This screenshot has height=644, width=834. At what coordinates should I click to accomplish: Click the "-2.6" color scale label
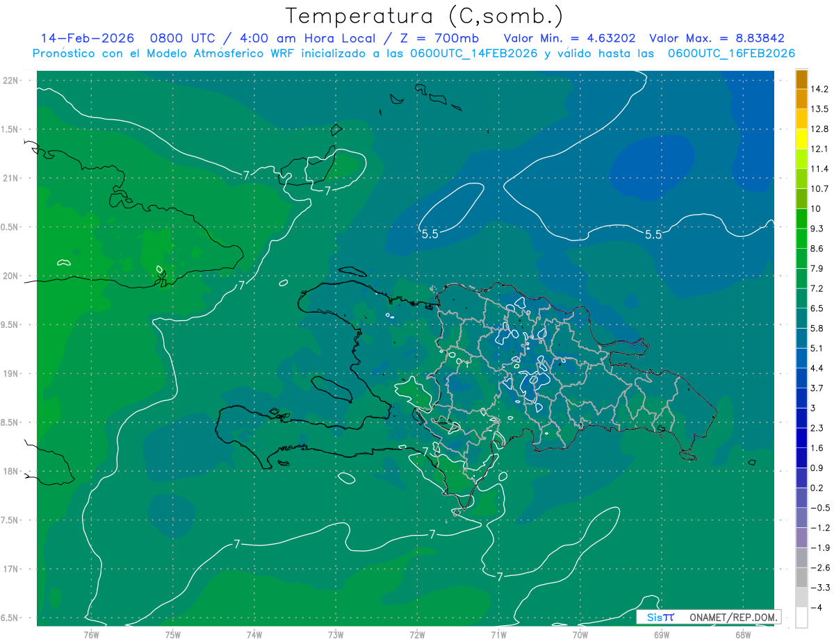(820, 568)
